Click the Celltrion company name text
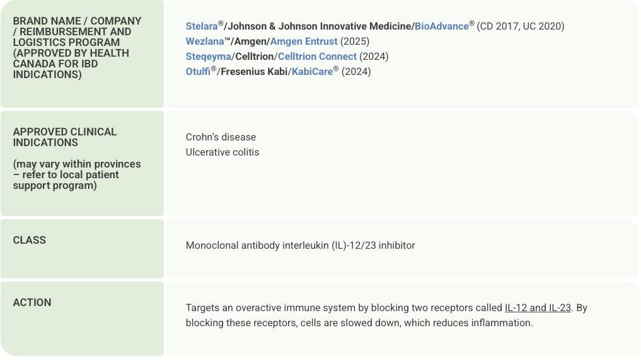Viewport: 641px width, 364px height. (x=255, y=57)
